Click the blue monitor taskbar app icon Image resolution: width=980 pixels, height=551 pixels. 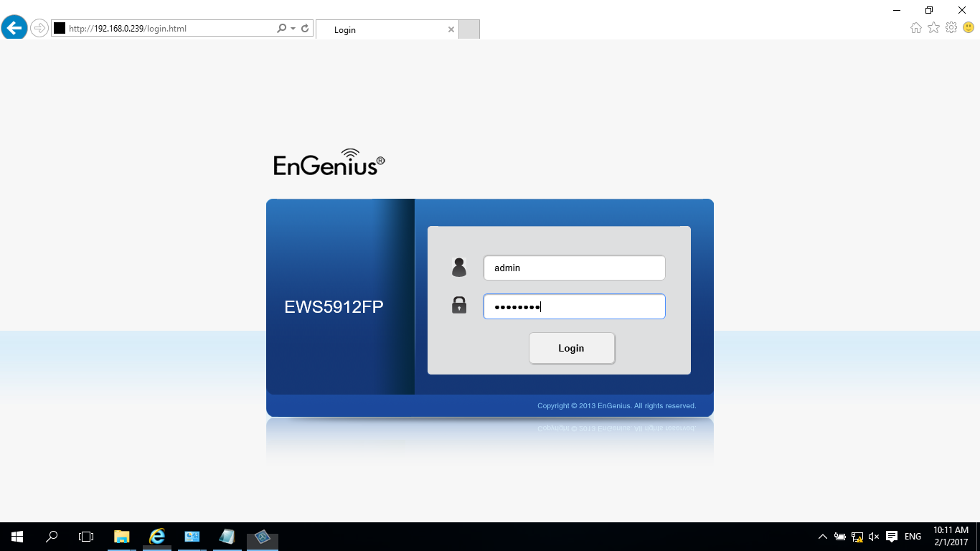click(192, 537)
